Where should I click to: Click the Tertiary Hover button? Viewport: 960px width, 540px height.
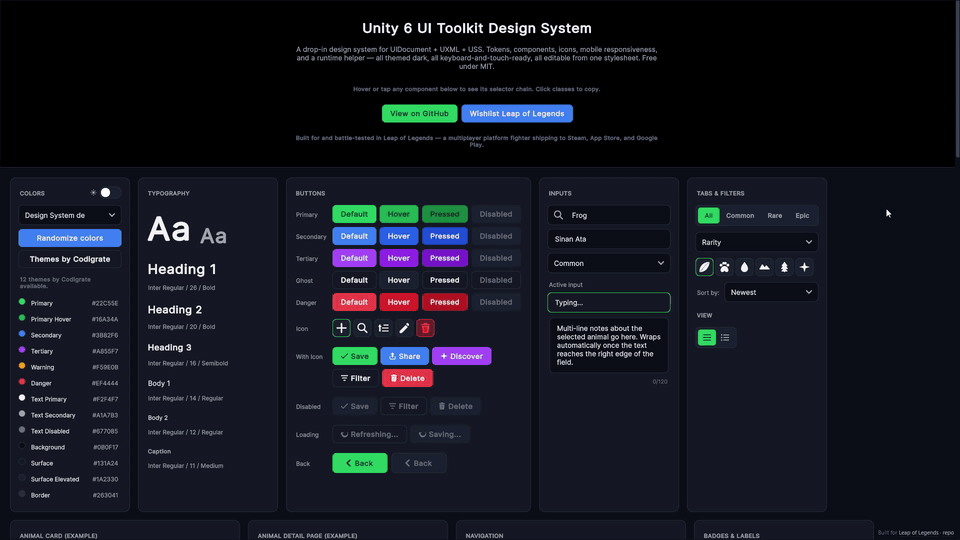(x=399, y=258)
